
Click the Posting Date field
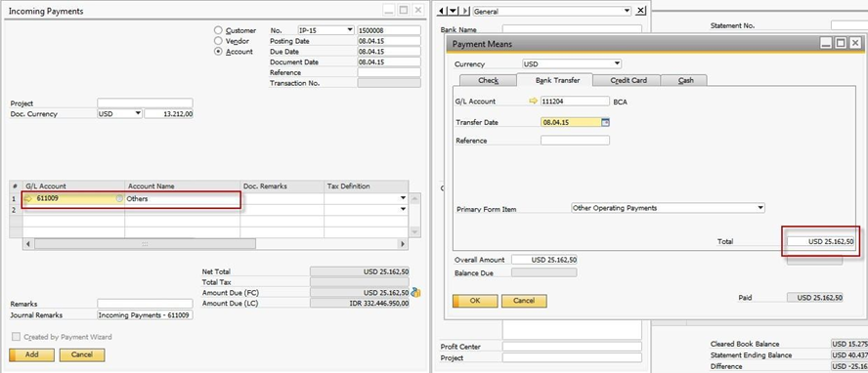pyautogui.click(x=389, y=41)
